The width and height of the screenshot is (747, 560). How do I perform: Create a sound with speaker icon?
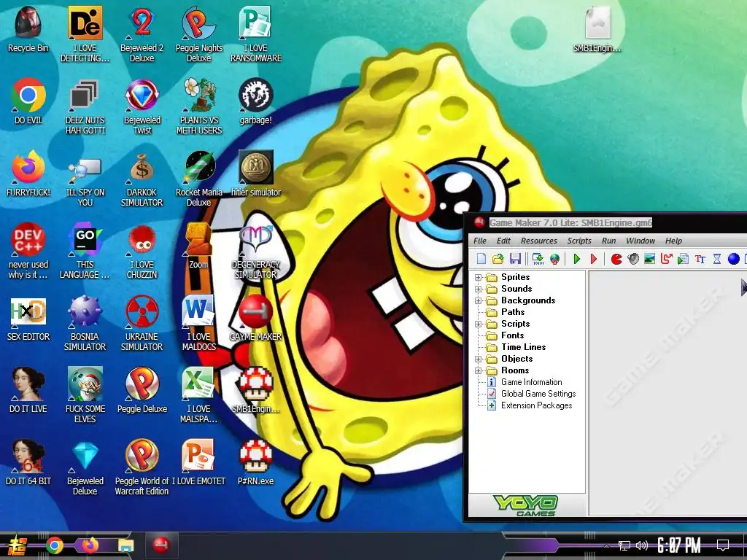click(x=633, y=259)
